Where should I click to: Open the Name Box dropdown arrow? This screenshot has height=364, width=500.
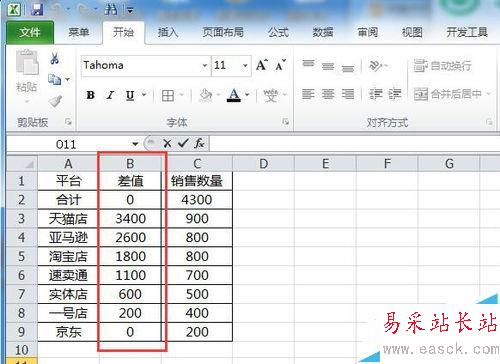(x=135, y=144)
